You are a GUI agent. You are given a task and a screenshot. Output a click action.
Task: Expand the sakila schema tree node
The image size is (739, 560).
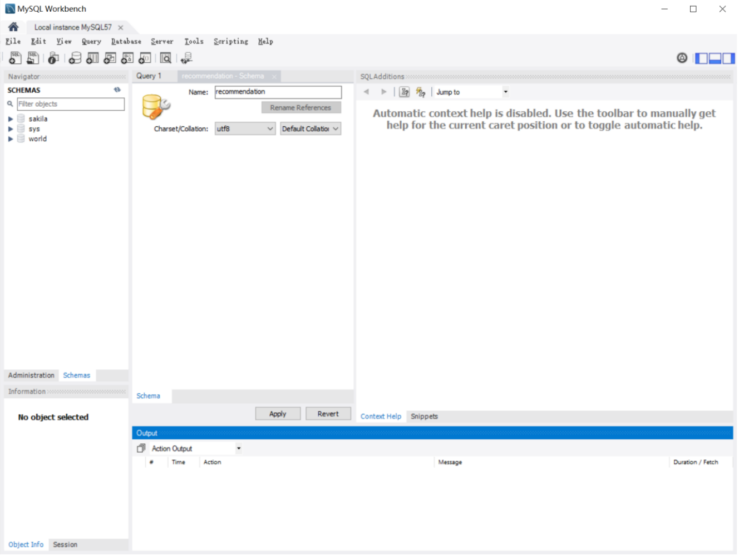click(10, 119)
